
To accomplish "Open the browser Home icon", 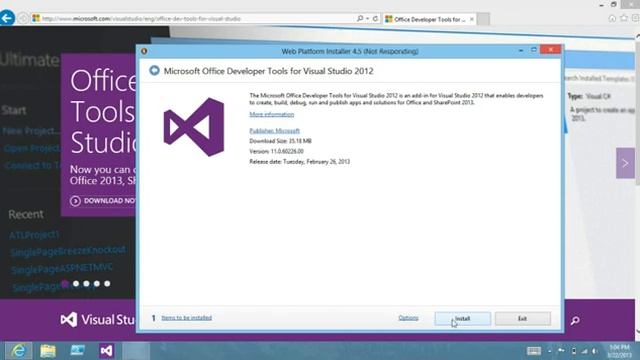I will 612,18.
